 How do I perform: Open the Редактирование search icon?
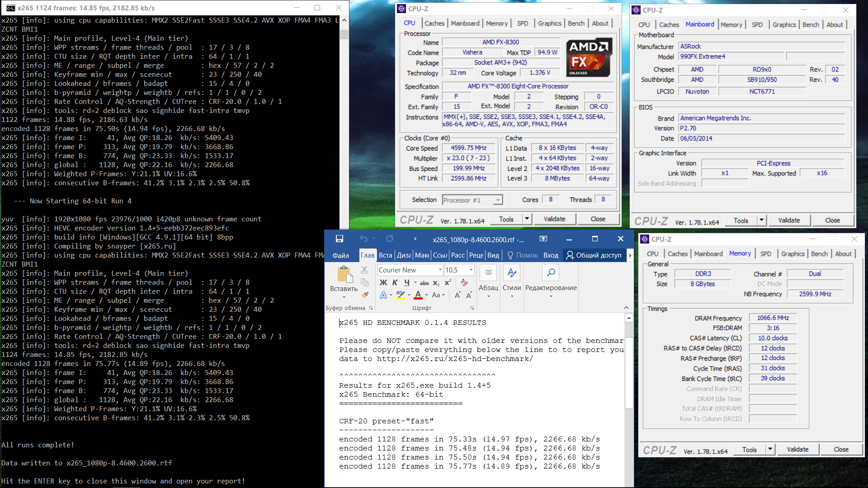551,272
